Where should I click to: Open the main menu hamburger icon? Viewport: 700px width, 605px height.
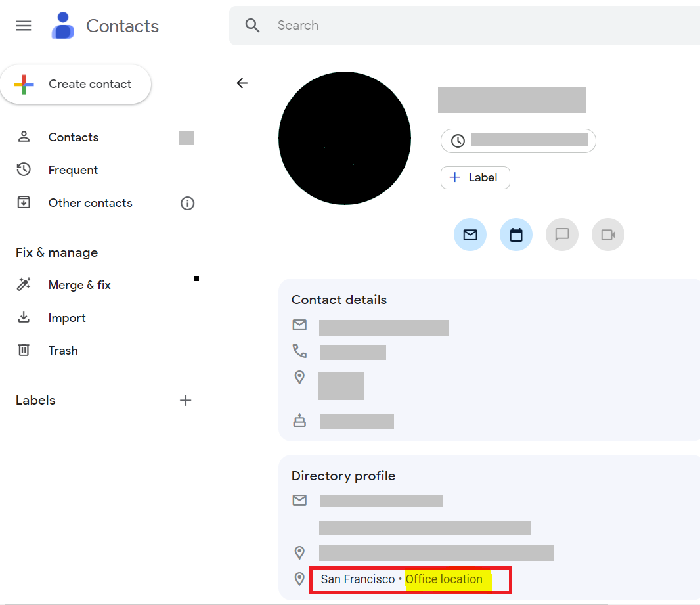tap(24, 26)
